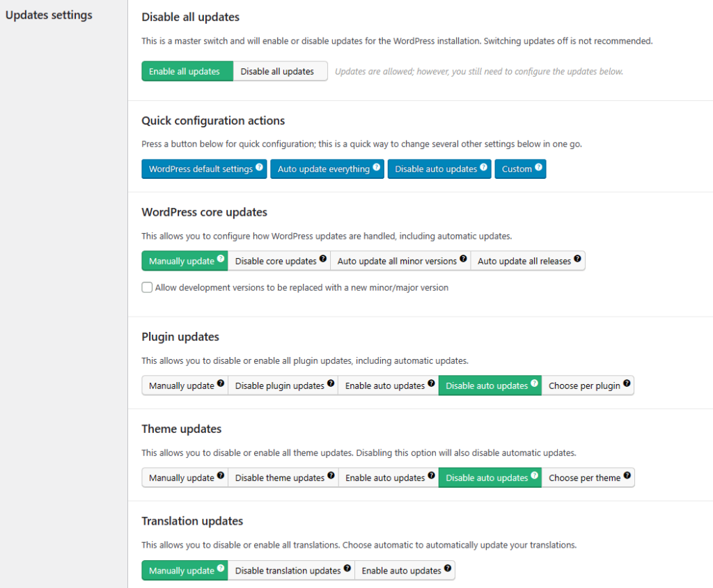The height and width of the screenshot is (588, 713).
Task: Open help icon for Disable translation updates
Action: (x=347, y=568)
